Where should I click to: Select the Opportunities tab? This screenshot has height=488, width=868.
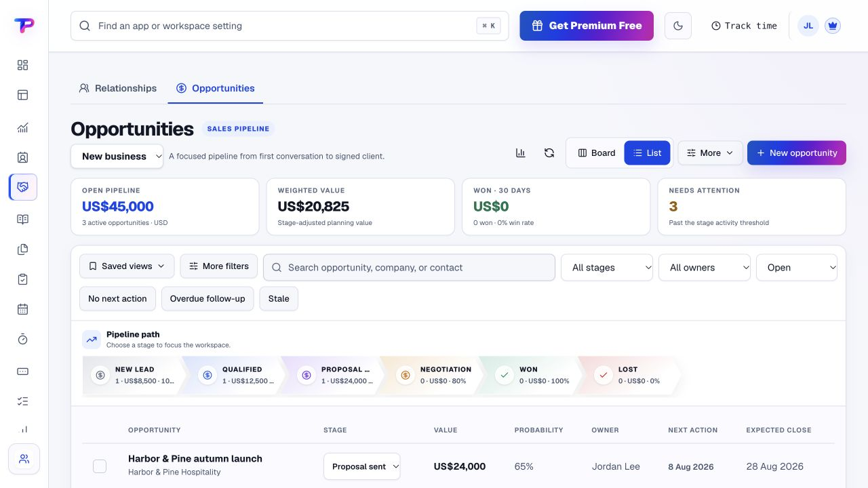tap(216, 88)
